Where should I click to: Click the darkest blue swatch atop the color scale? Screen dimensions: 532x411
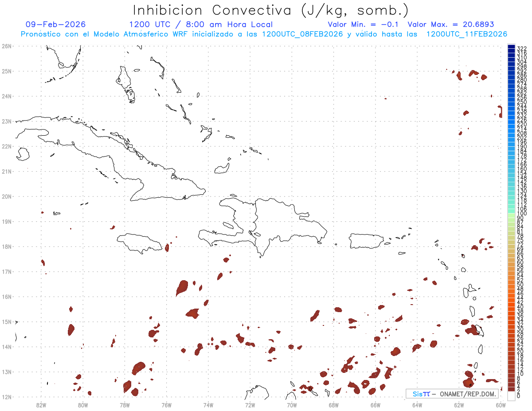[511, 47]
